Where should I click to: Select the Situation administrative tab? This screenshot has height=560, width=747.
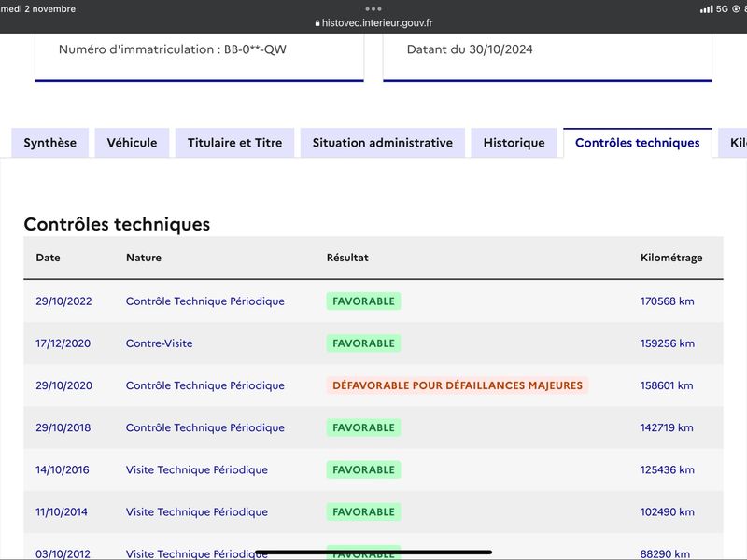pos(383,143)
